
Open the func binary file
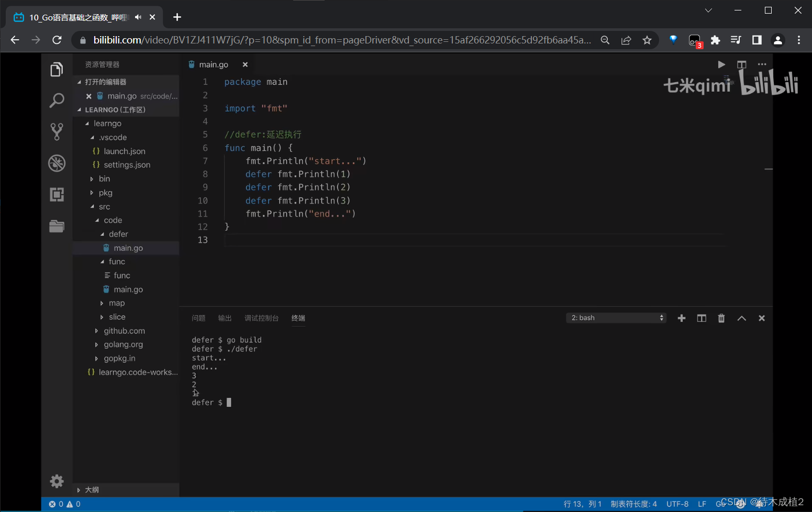tap(126, 275)
